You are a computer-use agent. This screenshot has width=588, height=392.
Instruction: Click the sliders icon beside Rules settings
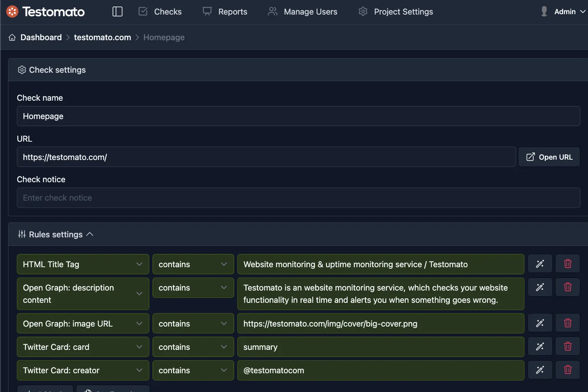(x=22, y=234)
